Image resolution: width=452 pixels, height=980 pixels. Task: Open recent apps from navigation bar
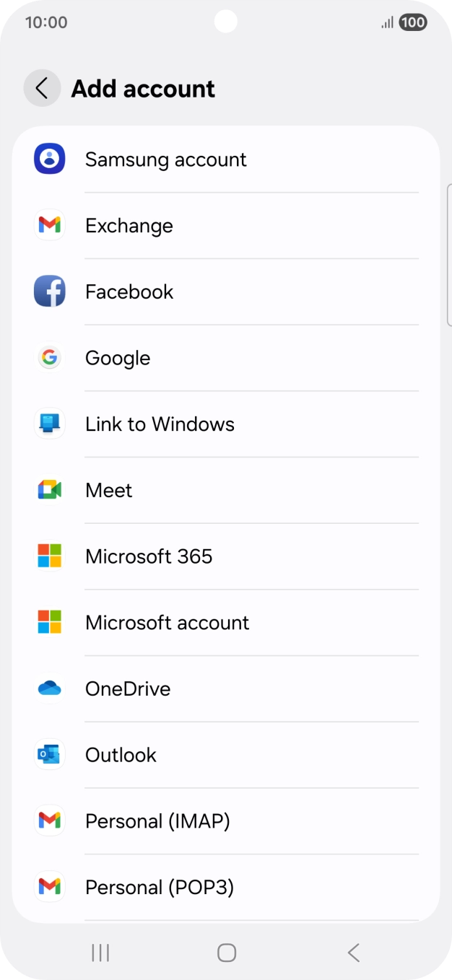click(x=100, y=953)
